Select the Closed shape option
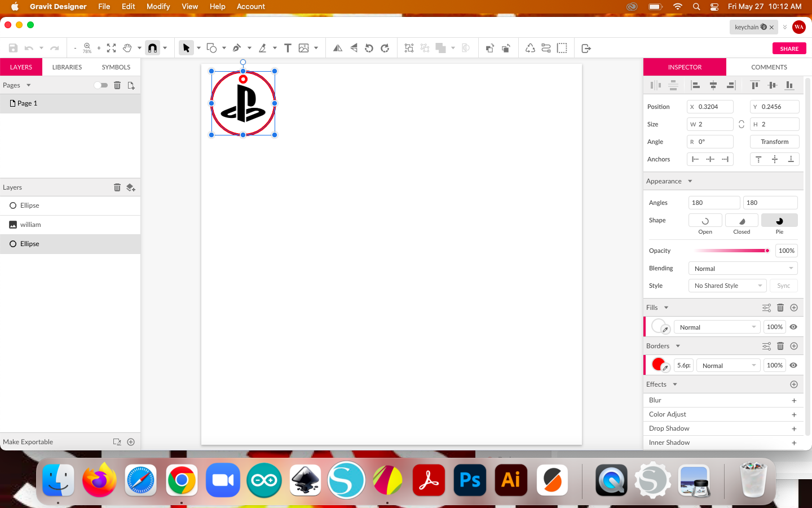Screen dimensions: 812x508 (x=742, y=220)
